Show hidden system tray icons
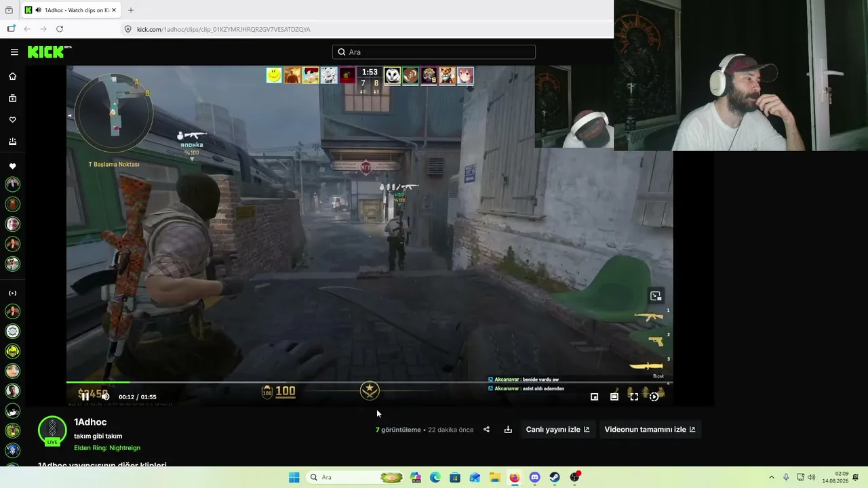Viewport: 868px width, 488px height. click(771, 477)
